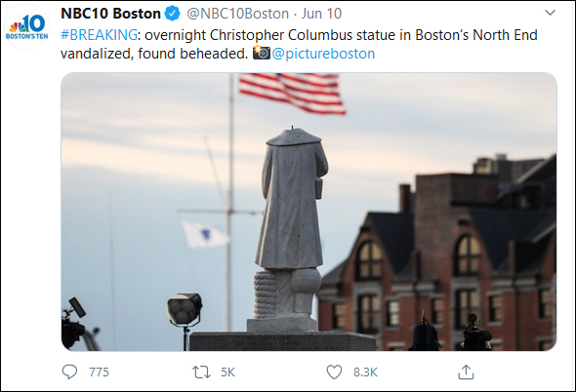Viewport: 576px width, 392px height.
Task: Click the 775 replies count
Action: [x=99, y=372]
